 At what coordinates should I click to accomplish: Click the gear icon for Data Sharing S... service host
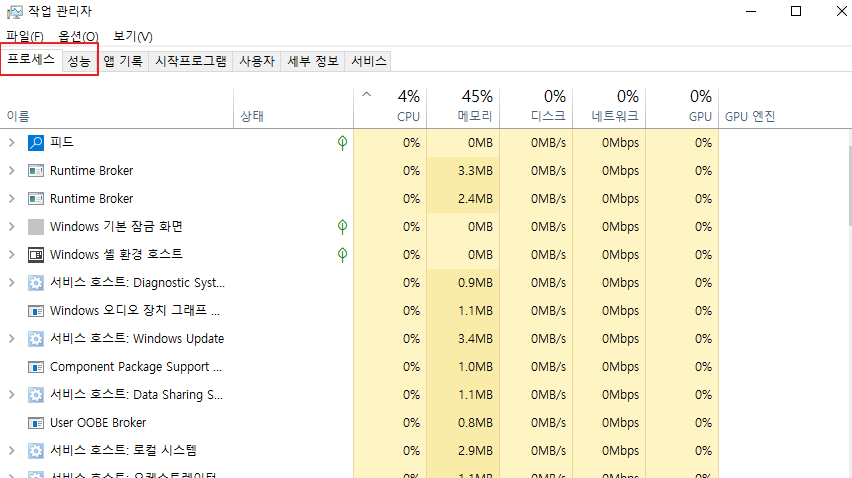(36, 395)
